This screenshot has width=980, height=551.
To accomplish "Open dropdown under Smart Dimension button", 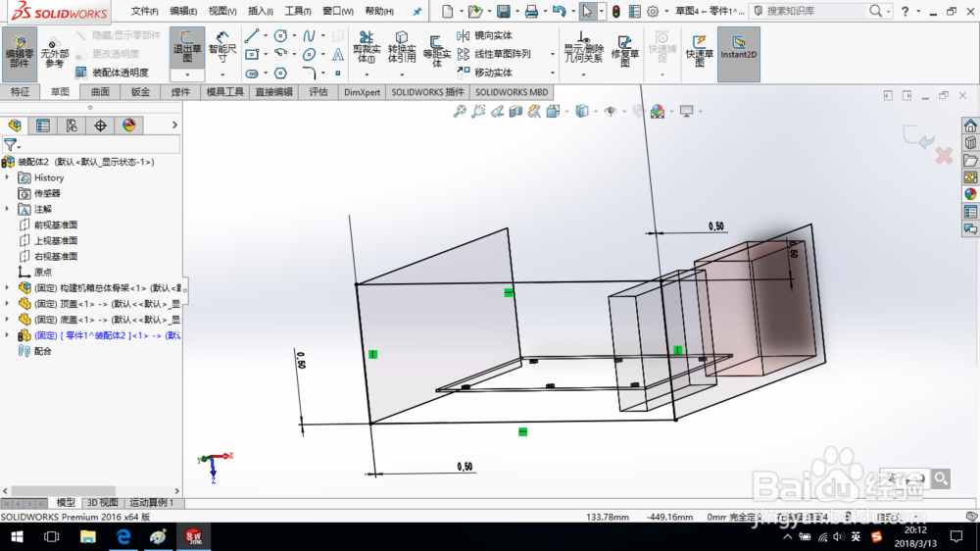I will point(221,75).
